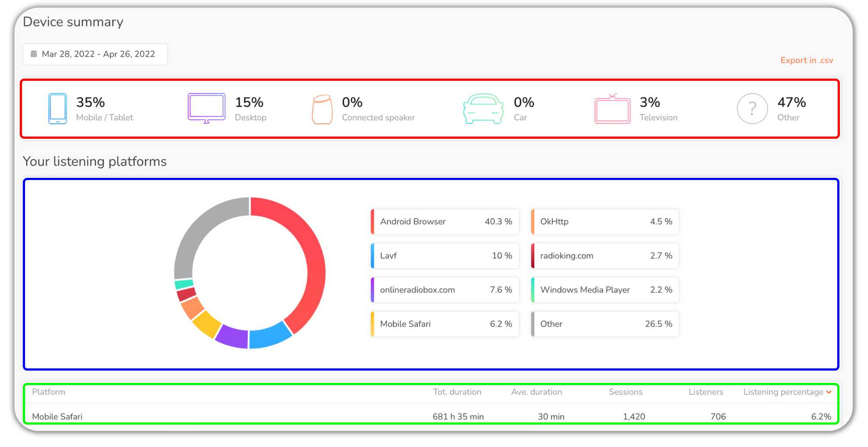Sort table by Listeners column header
Screen dimensions: 868x447
[x=705, y=392]
